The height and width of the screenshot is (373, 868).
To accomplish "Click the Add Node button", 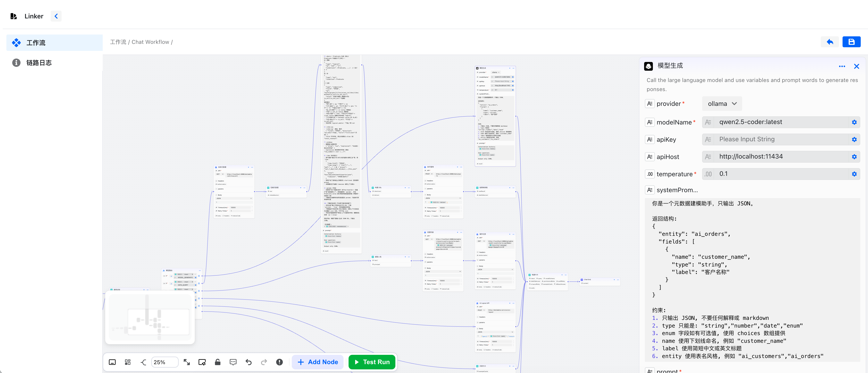I will pyautogui.click(x=317, y=362).
